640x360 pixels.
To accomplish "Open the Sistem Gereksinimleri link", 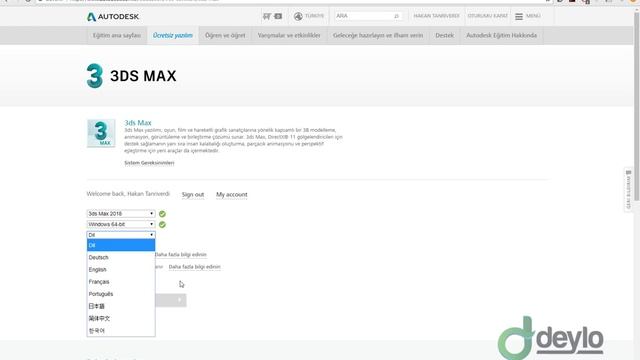I will point(149,163).
